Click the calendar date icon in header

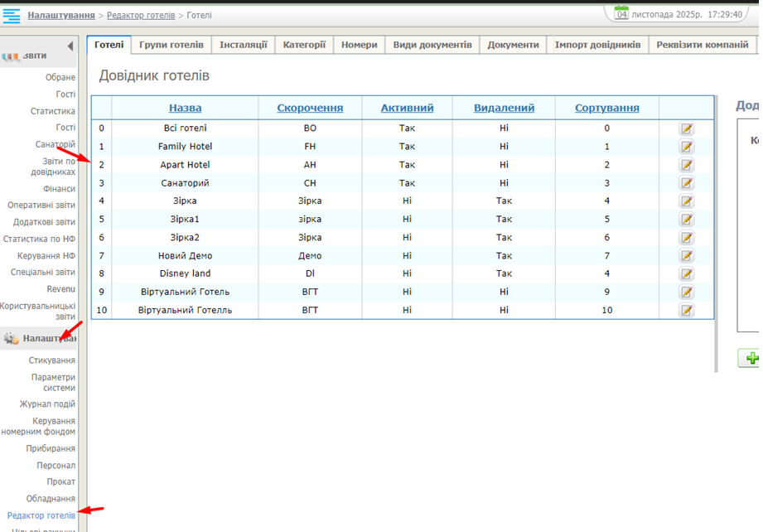621,14
